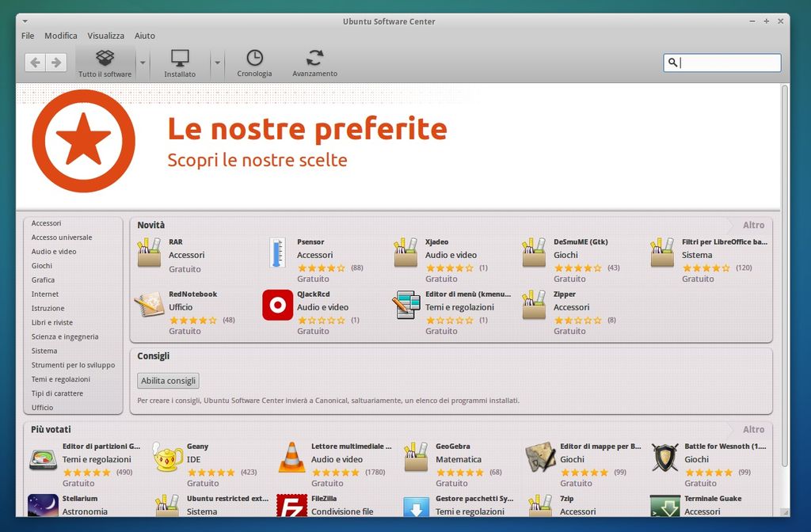Open the Tipi di carattere category

click(57, 393)
